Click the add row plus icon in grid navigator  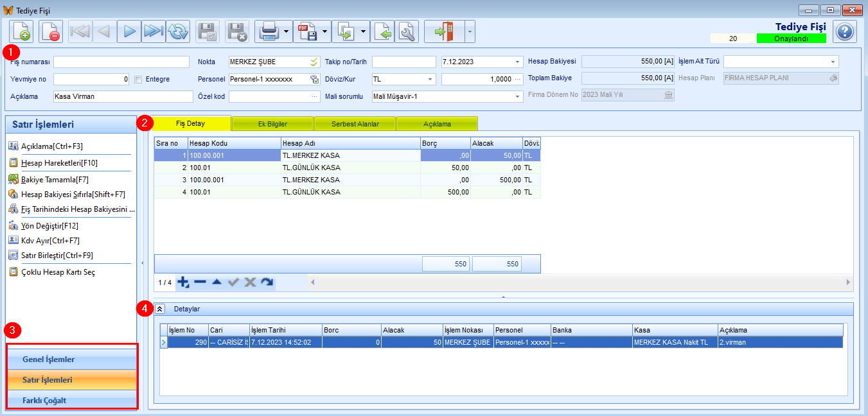click(x=183, y=282)
